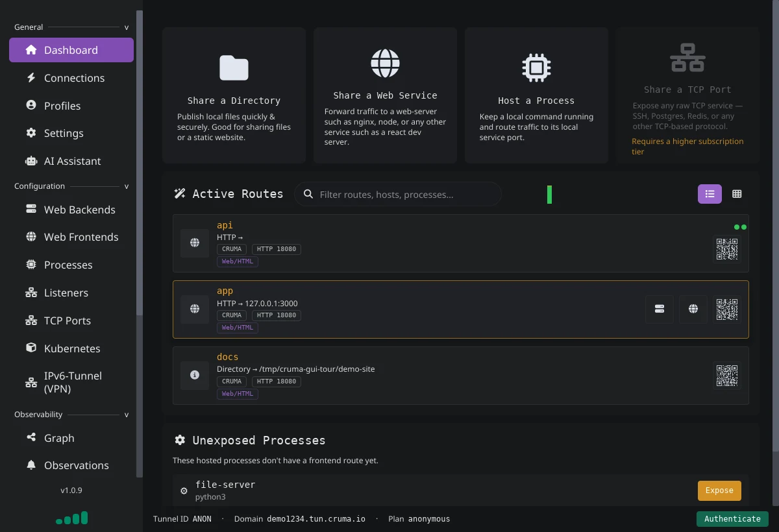Click the Observations bell icon
The image size is (779, 532).
pos(31,465)
